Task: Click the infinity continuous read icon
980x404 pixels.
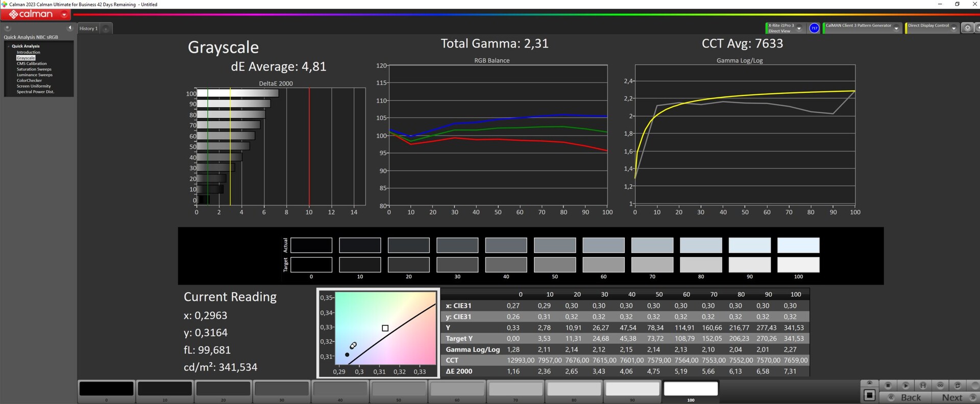Action: tap(940, 385)
